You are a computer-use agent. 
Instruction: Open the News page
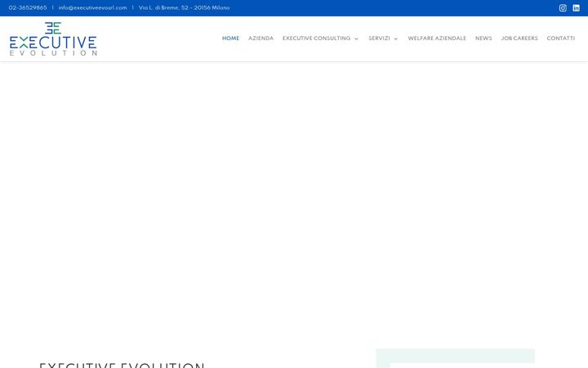pos(483,38)
